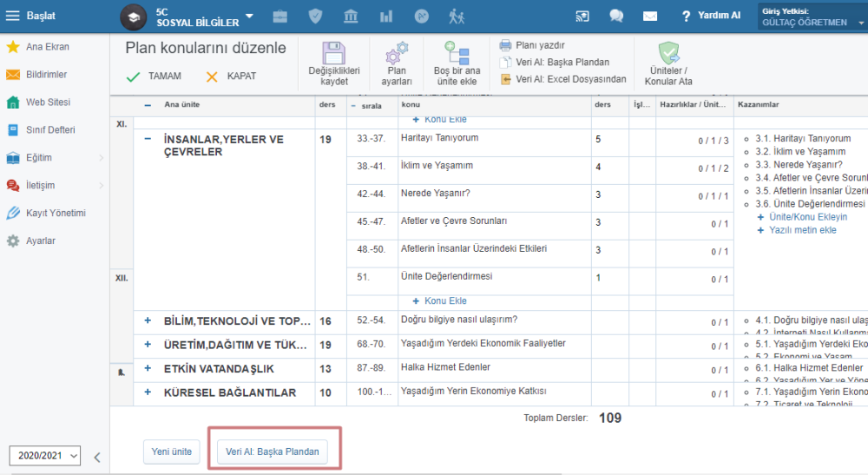Screen dimensions: 868x475
Task: Click Doğru bilgiye nasıl ulaşırım? topic
Action: tap(459, 320)
